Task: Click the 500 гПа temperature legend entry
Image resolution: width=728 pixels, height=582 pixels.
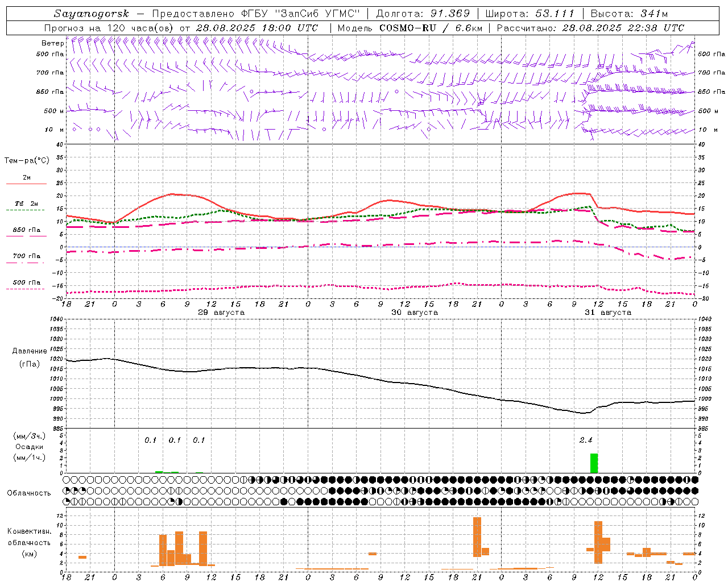Action: [27, 282]
